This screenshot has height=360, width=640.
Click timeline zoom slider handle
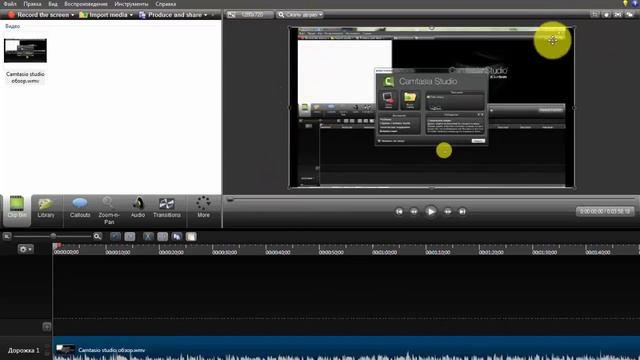click(53, 236)
